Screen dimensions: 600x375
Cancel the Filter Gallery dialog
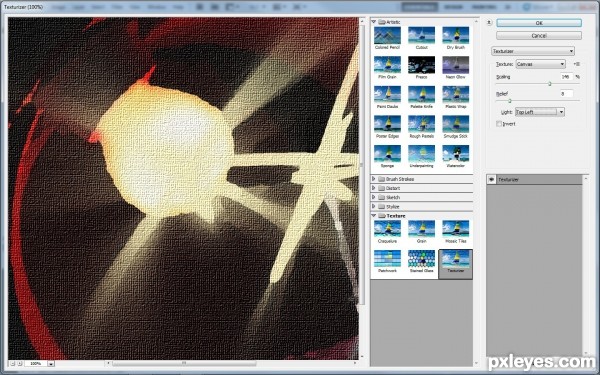(x=539, y=36)
